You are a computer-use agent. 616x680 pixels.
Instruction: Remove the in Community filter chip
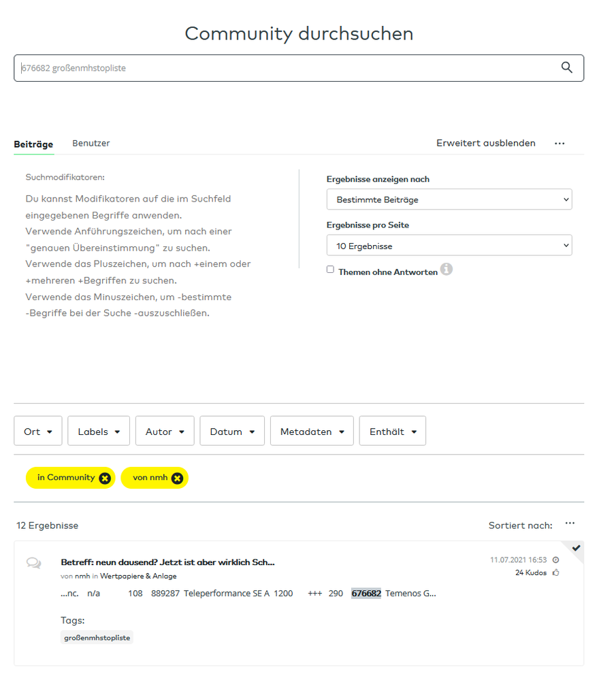point(106,477)
